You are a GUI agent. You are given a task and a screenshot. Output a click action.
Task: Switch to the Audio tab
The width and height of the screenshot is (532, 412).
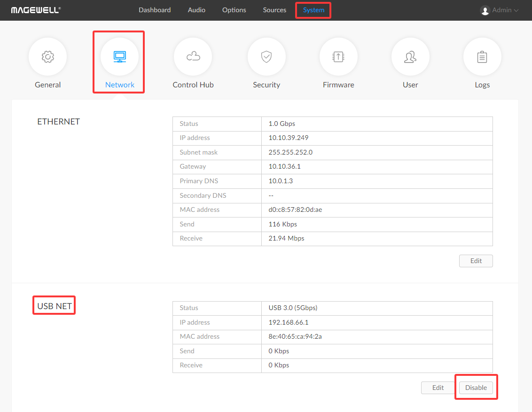coord(196,10)
